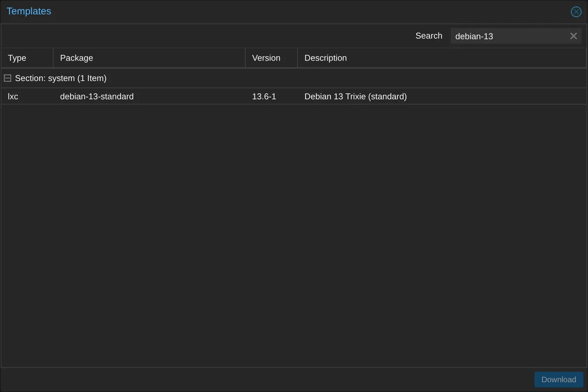Click the Download button
The height and width of the screenshot is (392, 588).
(559, 380)
